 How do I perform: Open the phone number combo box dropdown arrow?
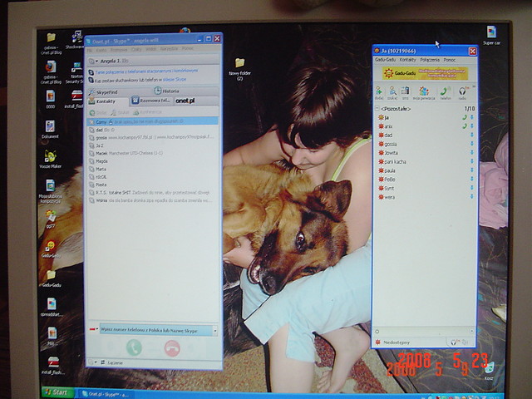coord(214,330)
